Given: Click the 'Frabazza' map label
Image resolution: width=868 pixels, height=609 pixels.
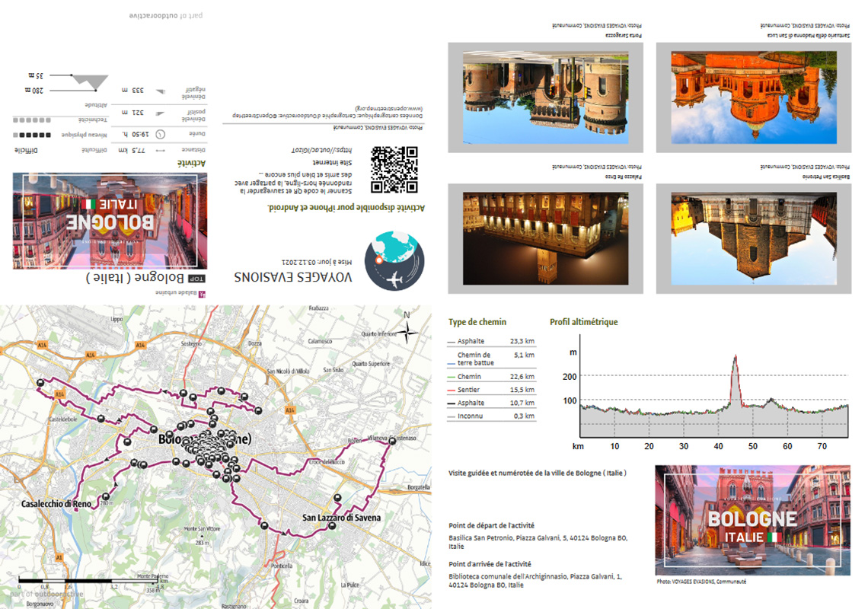Looking at the screenshot, I should click(x=319, y=308).
